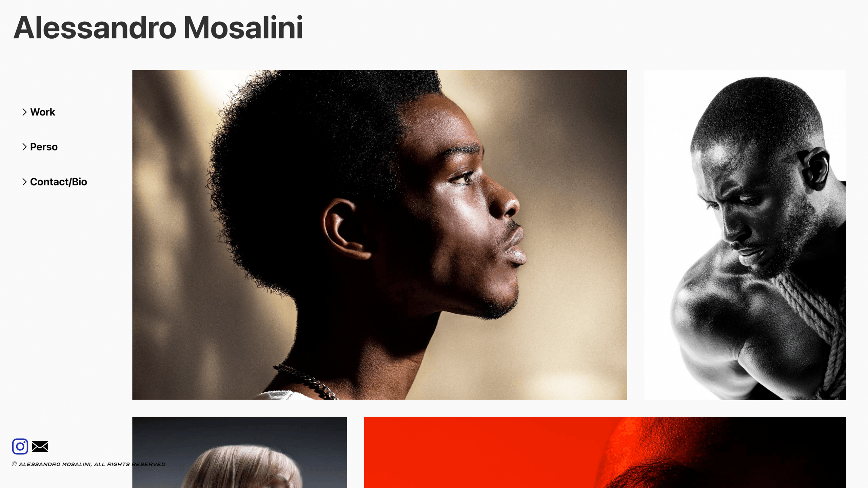868x488 pixels.
Task: Click the copyright symbol in the footer
Action: [14, 464]
